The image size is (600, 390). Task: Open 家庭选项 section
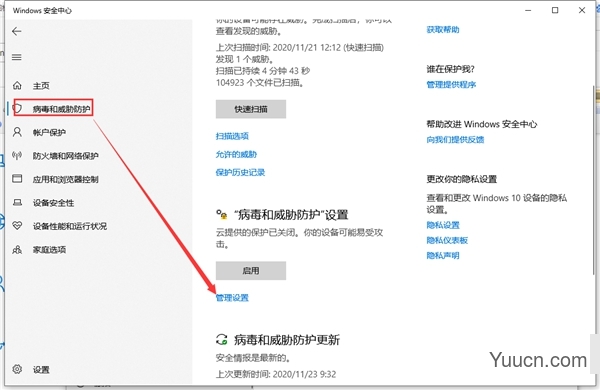click(x=49, y=250)
